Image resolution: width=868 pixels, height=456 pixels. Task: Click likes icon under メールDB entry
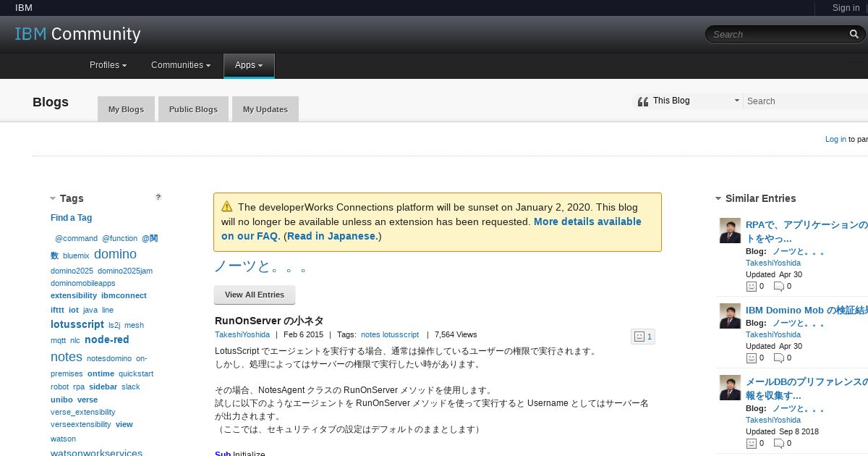click(x=751, y=443)
